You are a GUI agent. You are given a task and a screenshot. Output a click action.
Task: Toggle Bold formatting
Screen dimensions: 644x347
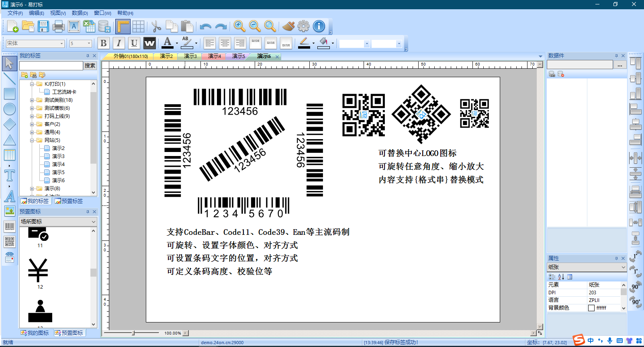coord(104,43)
